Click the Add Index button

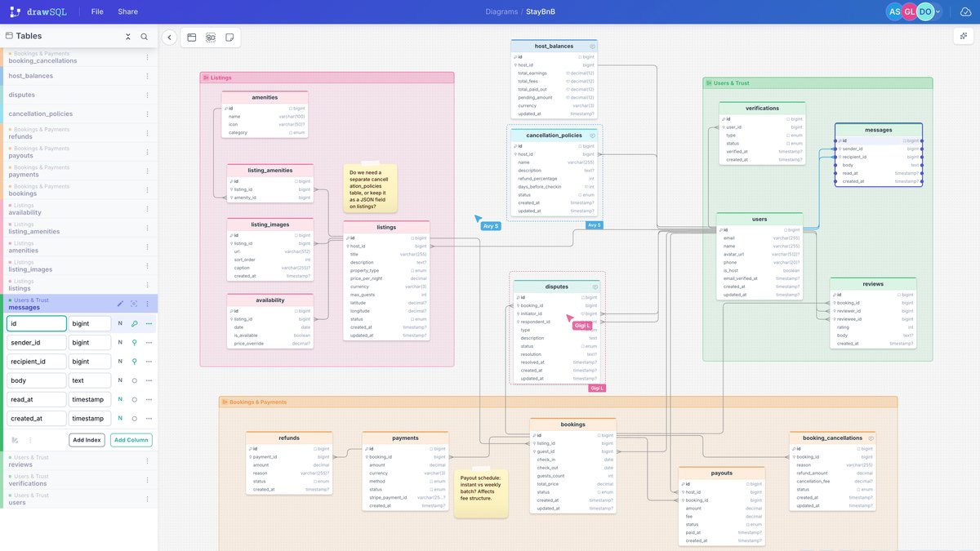coord(87,440)
